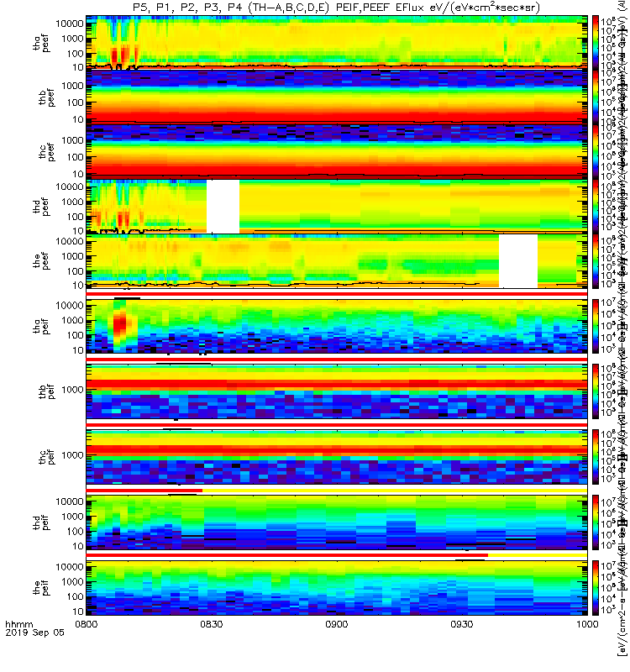Click the thd peif ion spectrogram plot area
This screenshot has height=672, width=630.
pos(337,522)
